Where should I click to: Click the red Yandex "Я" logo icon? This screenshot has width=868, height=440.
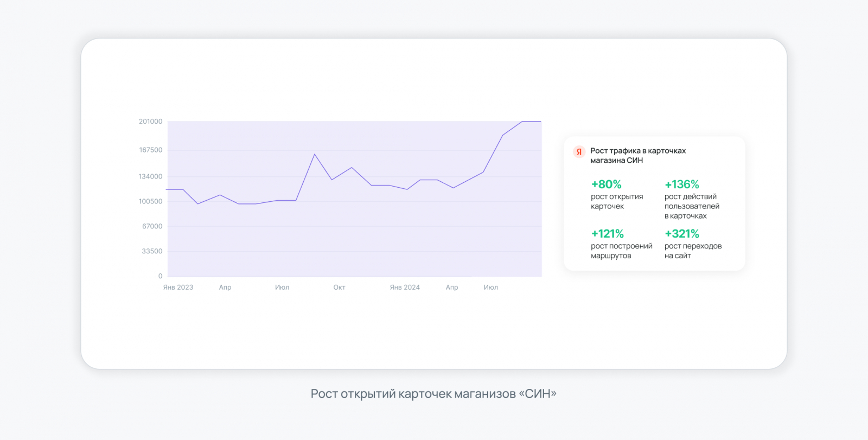tap(579, 152)
